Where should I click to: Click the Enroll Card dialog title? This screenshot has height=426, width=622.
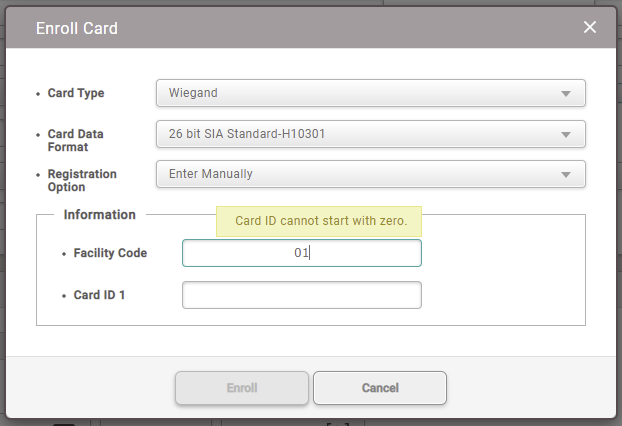click(x=77, y=29)
